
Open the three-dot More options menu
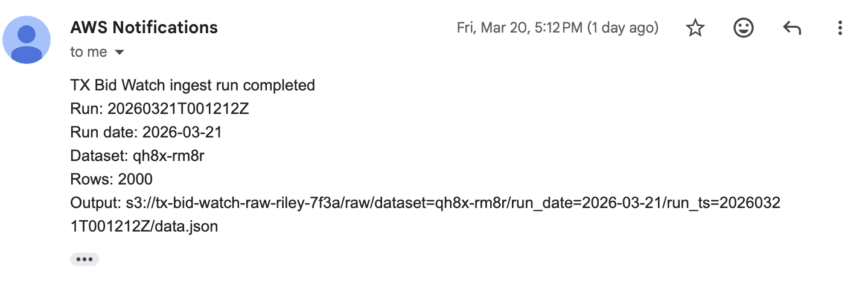tap(839, 28)
